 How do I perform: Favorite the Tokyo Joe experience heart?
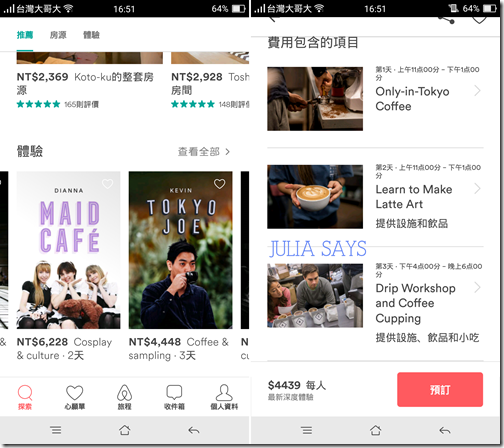click(x=219, y=184)
